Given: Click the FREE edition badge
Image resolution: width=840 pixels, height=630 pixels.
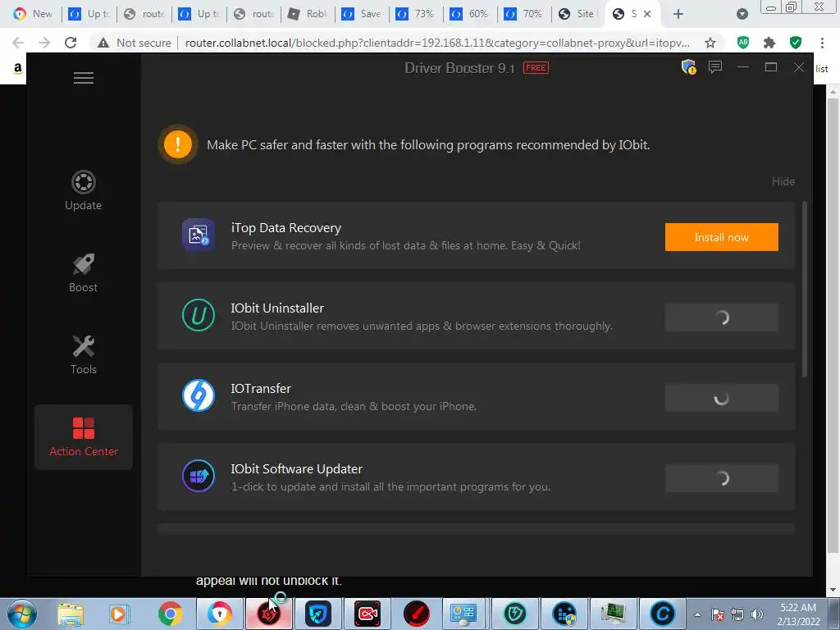Looking at the screenshot, I should coord(536,67).
